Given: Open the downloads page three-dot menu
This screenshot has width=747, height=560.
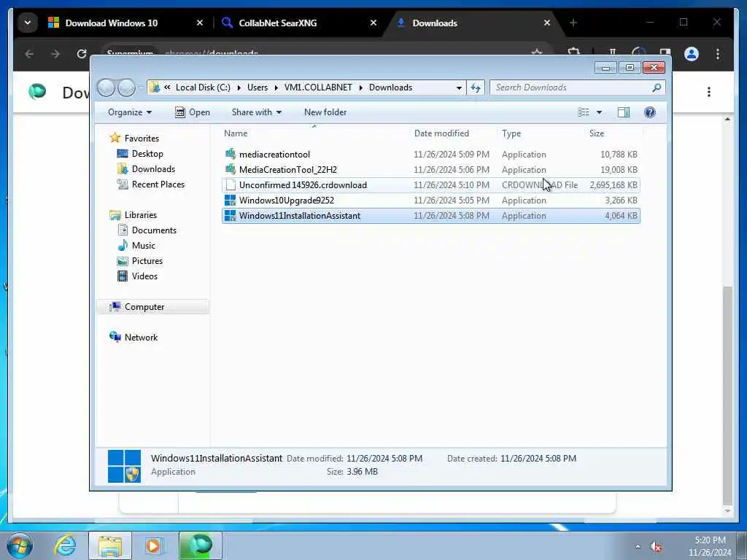Looking at the screenshot, I should coord(709,92).
